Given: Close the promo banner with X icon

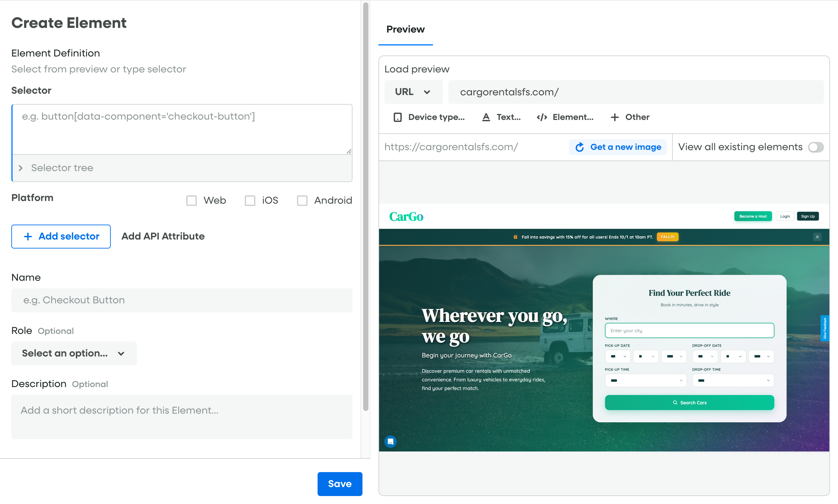Looking at the screenshot, I should tap(817, 237).
